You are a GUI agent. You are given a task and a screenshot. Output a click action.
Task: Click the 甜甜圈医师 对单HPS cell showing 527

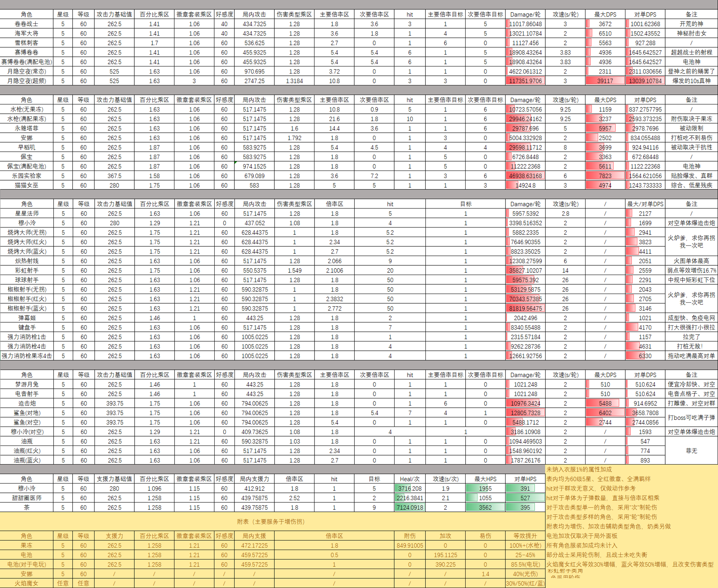pos(525,498)
